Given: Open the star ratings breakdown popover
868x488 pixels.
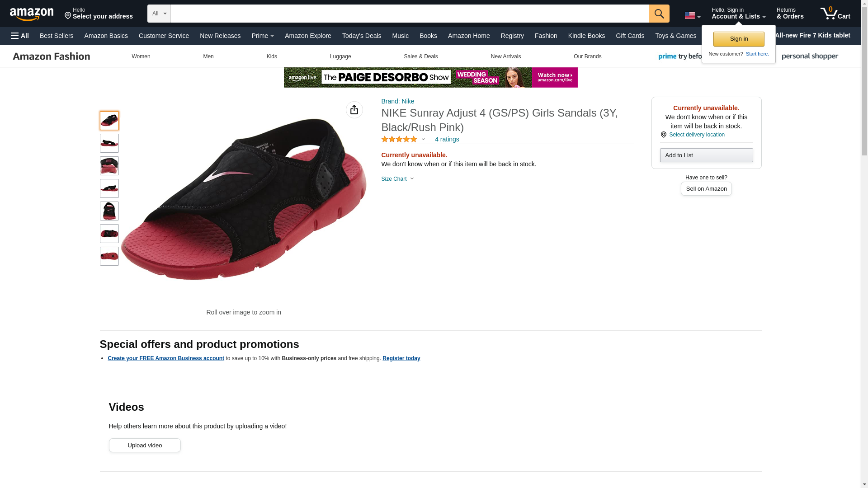Looking at the screenshot, I should 403,140.
